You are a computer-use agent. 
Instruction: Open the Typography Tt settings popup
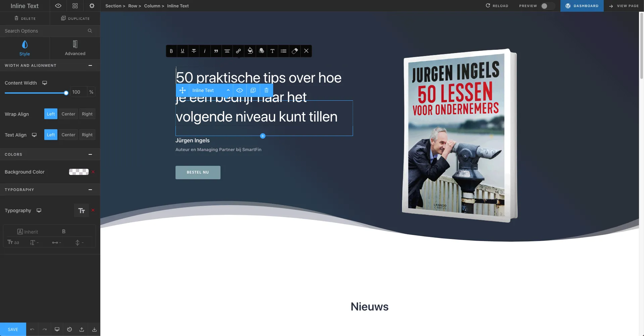[82, 210]
